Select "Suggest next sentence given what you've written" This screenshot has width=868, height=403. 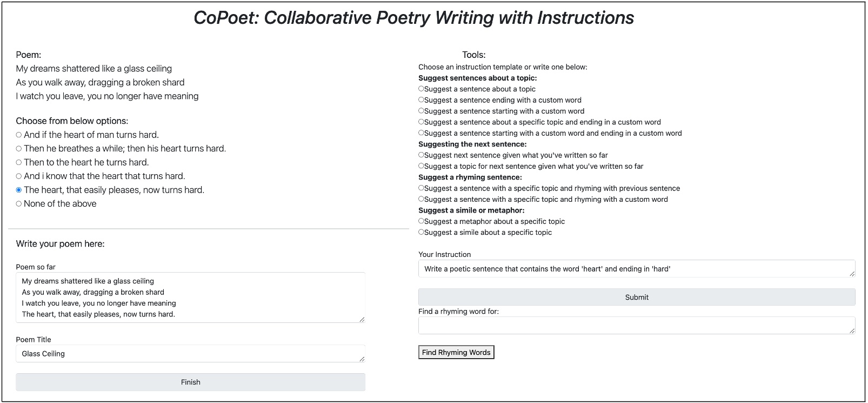[421, 155]
